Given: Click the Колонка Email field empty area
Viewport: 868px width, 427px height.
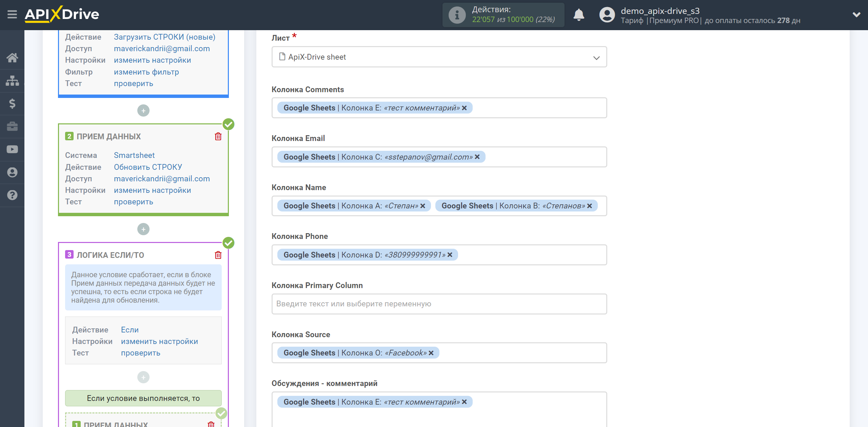Looking at the screenshot, I should tap(546, 157).
